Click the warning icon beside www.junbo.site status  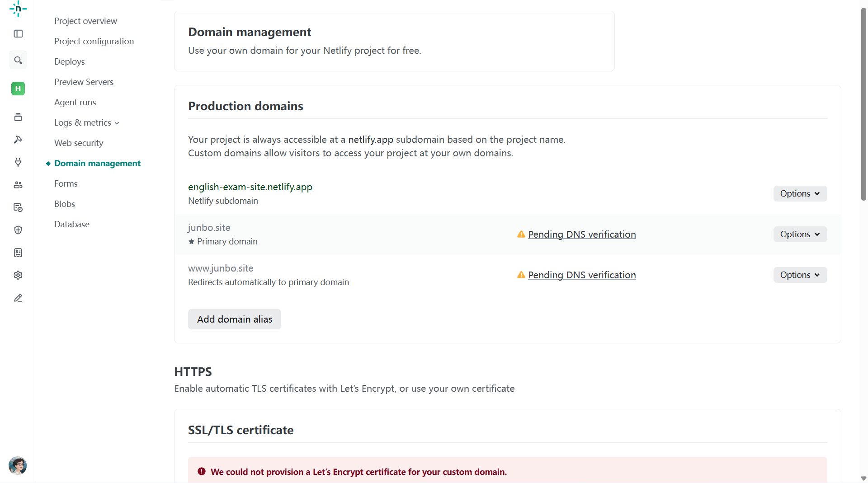pyautogui.click(x=521, y=275)
